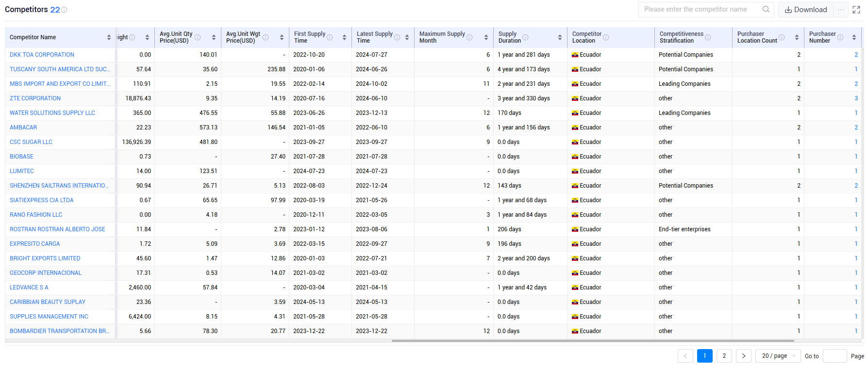Open AMBACAR competitor link
Screen dimensions: 868x367
23,128
